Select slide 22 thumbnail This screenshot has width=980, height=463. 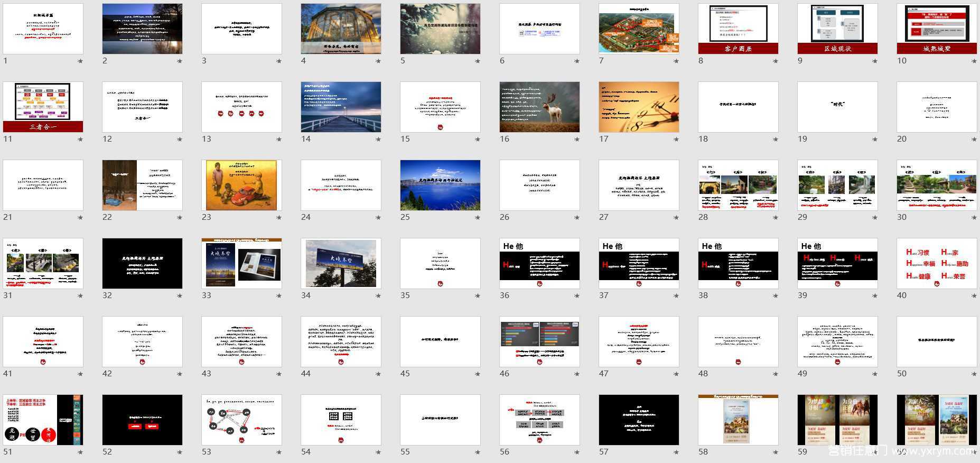tap(142, 185)
